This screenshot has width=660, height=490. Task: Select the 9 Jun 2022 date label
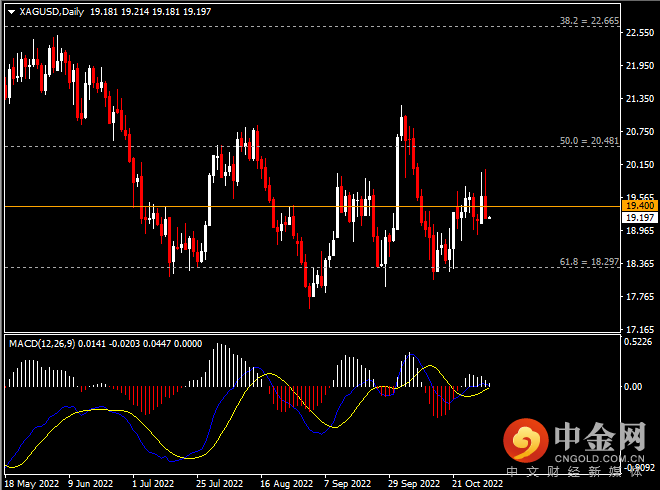(90, 484)
